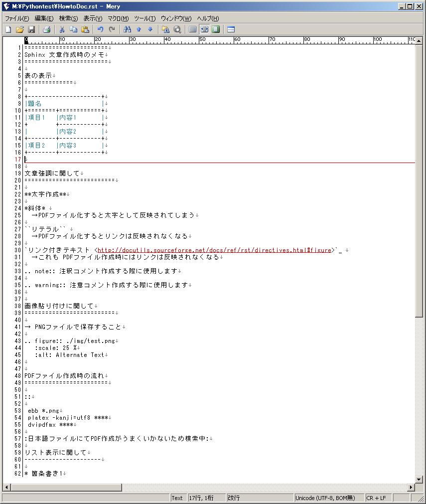Save the document with floppy icon
The image size is (426, 504).
(x=31, y=29)
